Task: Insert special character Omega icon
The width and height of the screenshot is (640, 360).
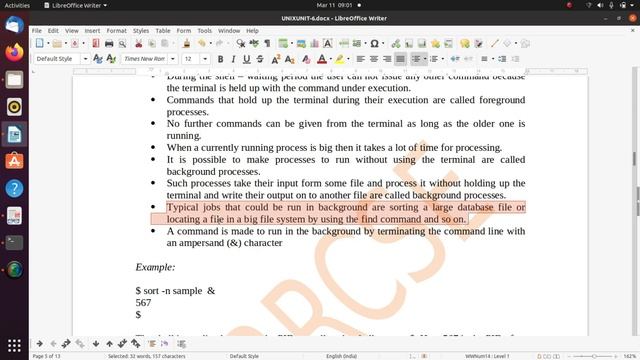Action: tap(374, 43)
